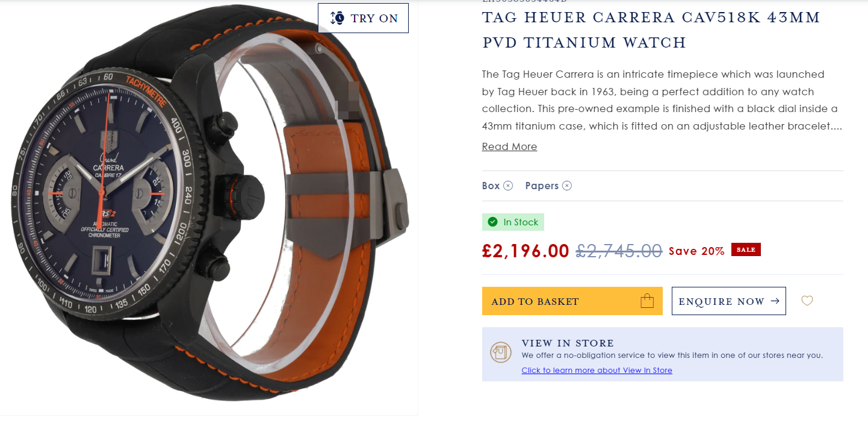Click the Papers label
This screenshot has height=426, width=868.
pos(542,186)
